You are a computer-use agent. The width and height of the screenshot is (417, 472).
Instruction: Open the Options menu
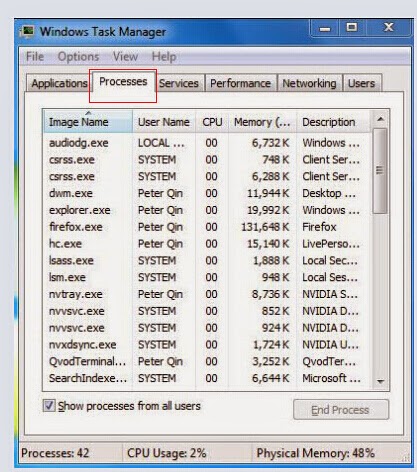click(x=78, y=56)
